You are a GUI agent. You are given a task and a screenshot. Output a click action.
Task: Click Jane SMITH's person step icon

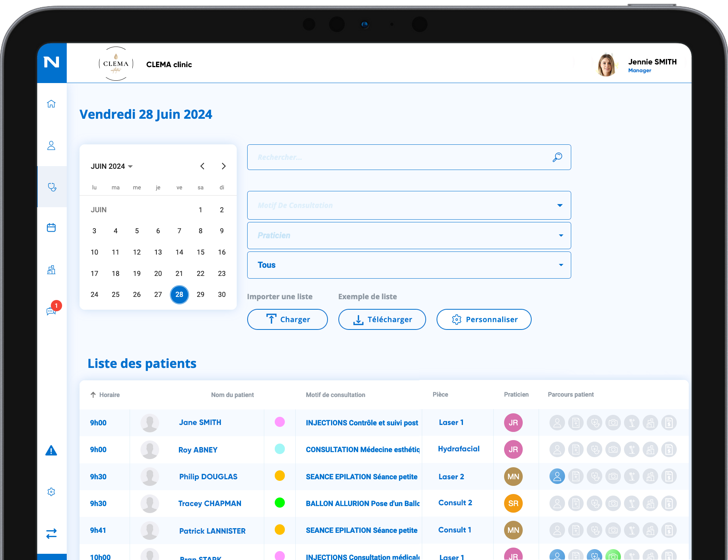pyautogui.click(x=557, y=423)
